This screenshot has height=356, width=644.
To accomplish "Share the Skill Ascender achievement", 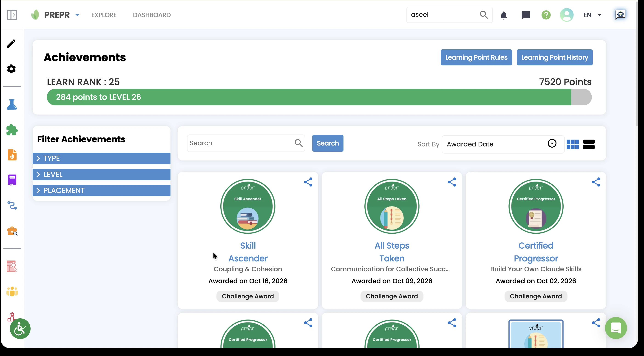I will (308, 182).
